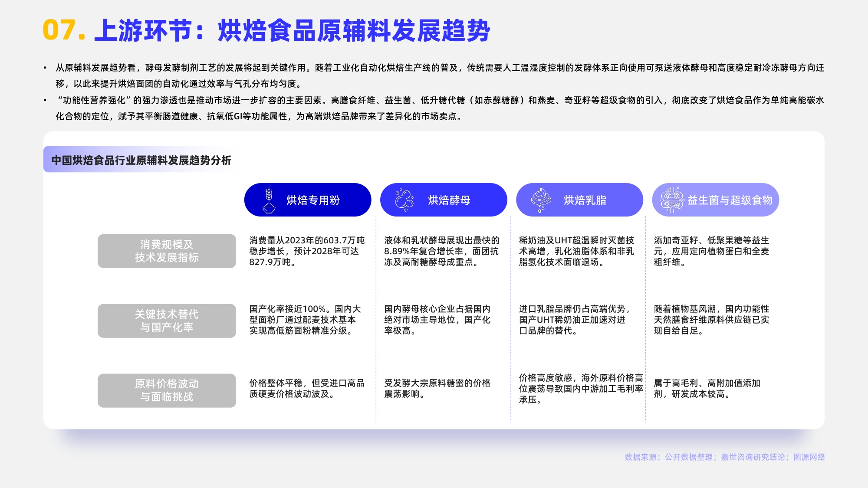Click the cell 进口乳脂品牌仍占高端优势
Image resolution: width=868 pixels, height=488 pixels.
point(575,320)
